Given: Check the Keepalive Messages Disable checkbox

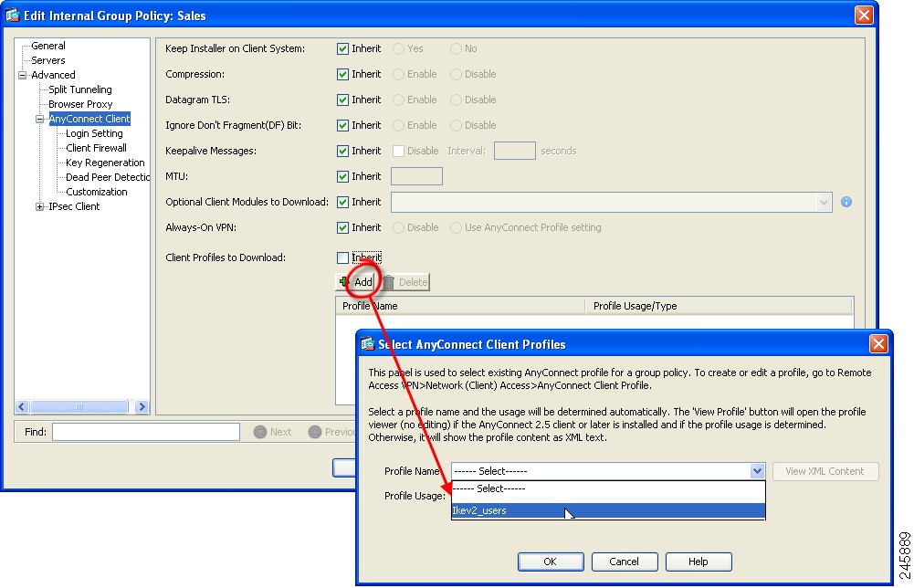Looking at the screenshot, I should [x=399, y=151].
